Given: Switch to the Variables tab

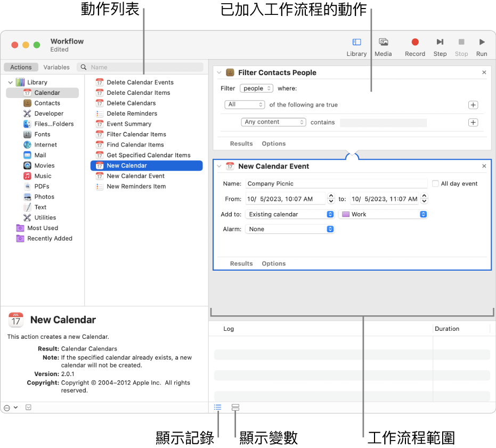Looking at the screenshot, I should tap(56, 67).
